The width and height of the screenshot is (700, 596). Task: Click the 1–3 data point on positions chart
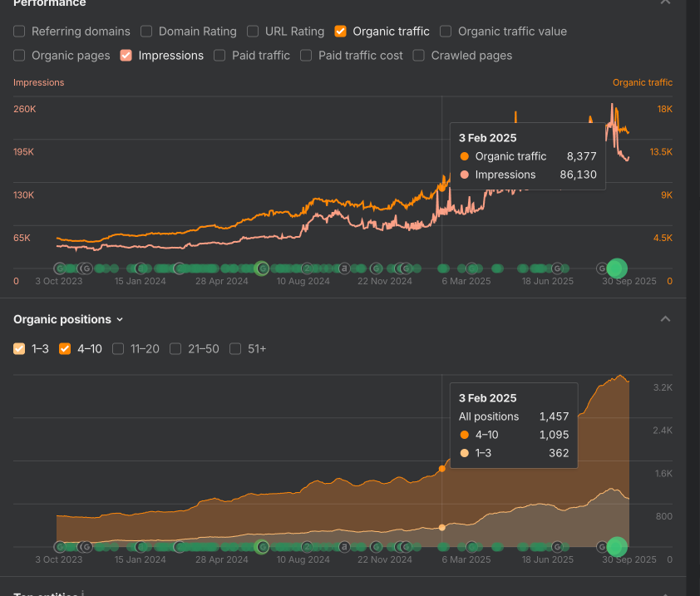pos(441,527)
